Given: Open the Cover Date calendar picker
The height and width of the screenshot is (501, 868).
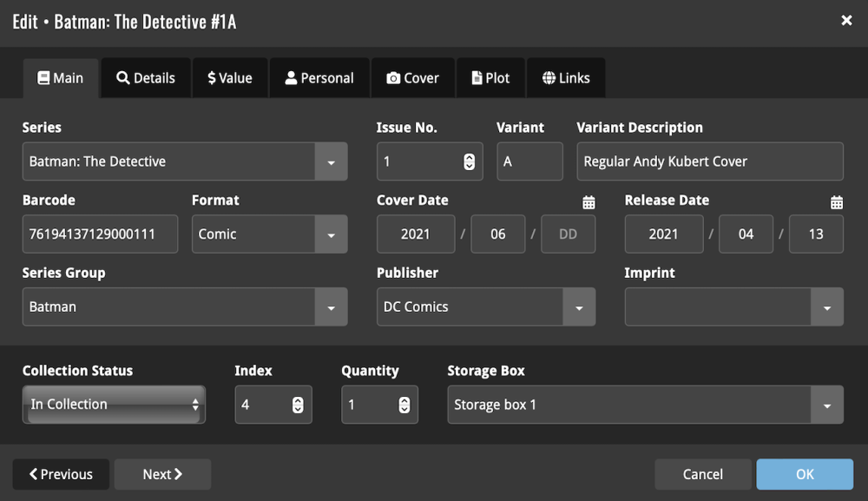Looking at the screenshot, I should [589, 201].
